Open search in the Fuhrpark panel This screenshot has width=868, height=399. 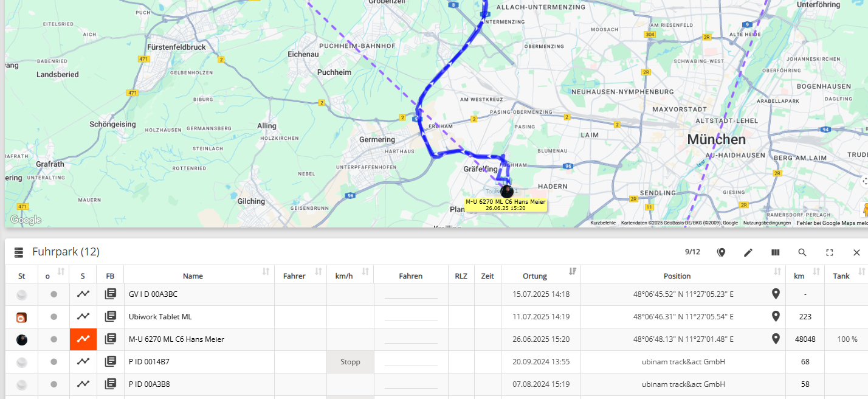802,252
